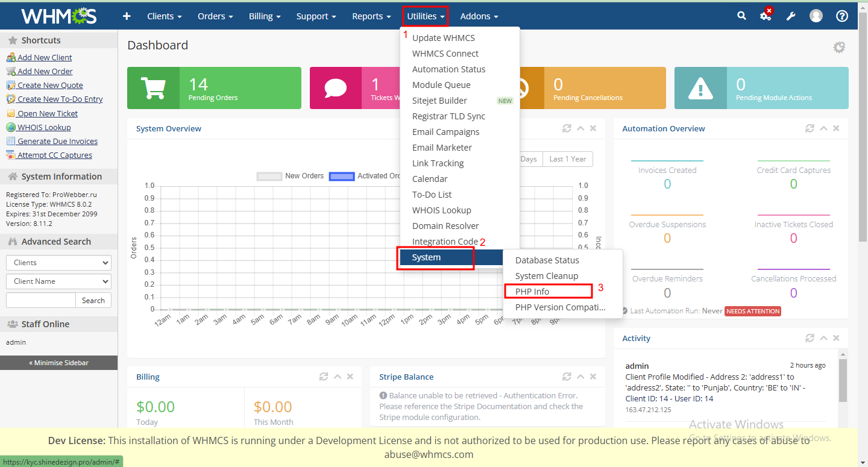The width and height of the screenshot is (868, 467).
Task: Click the advanced search text field
Action: tap(40, 300)
